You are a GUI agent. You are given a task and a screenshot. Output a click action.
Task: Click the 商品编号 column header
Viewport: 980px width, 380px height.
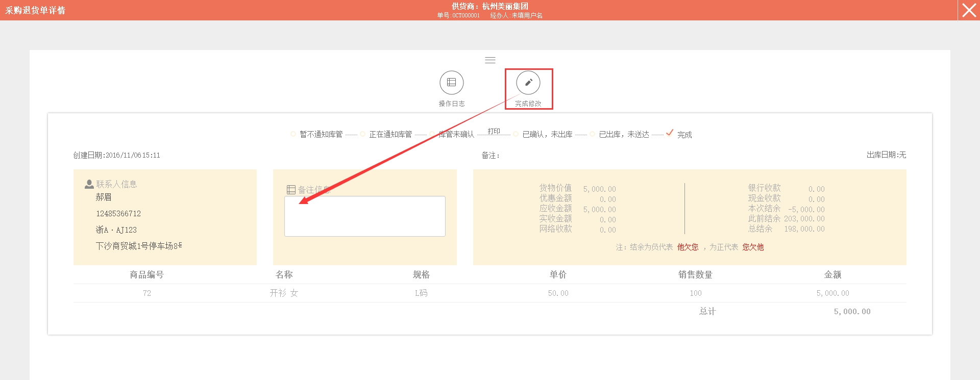click(146, 275)
